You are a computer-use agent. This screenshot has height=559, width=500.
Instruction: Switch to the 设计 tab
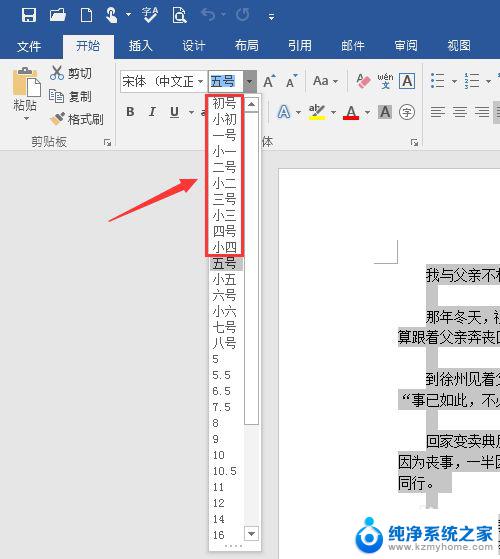194,46
